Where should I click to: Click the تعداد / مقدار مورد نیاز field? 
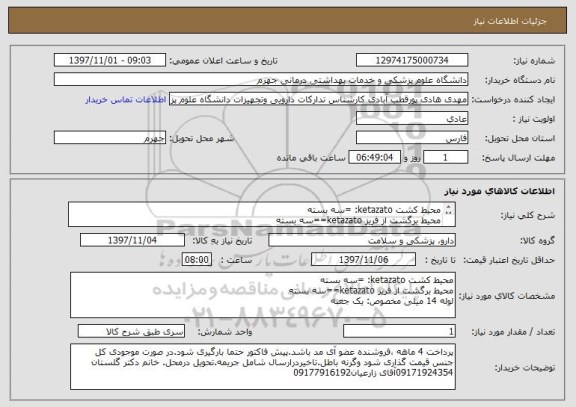399,331
